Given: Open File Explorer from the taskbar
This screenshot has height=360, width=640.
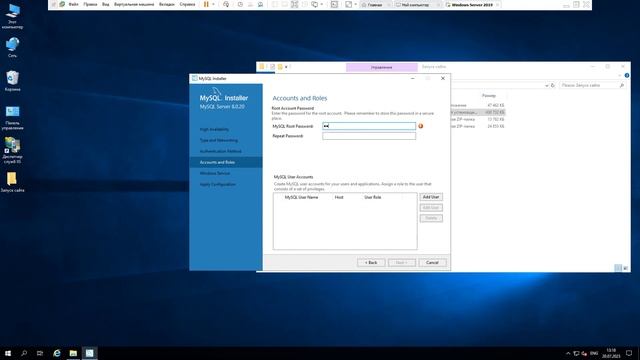Looking at the screenshot, I should 73,353.
